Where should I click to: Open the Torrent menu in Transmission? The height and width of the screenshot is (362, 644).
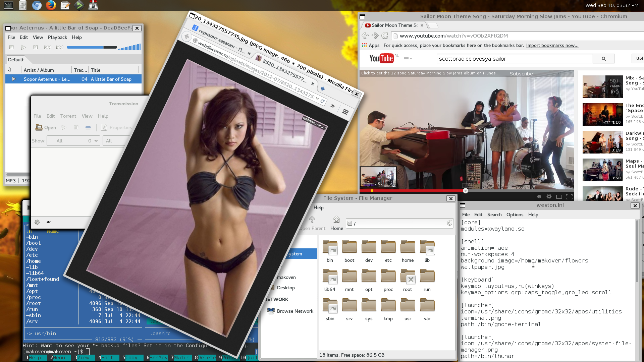68,116
